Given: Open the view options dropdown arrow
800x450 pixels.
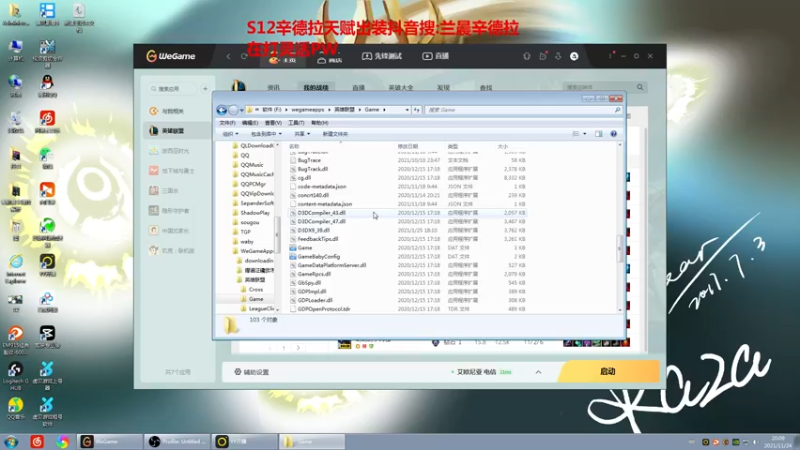Looking at the screenshot, I should [585, 134].
